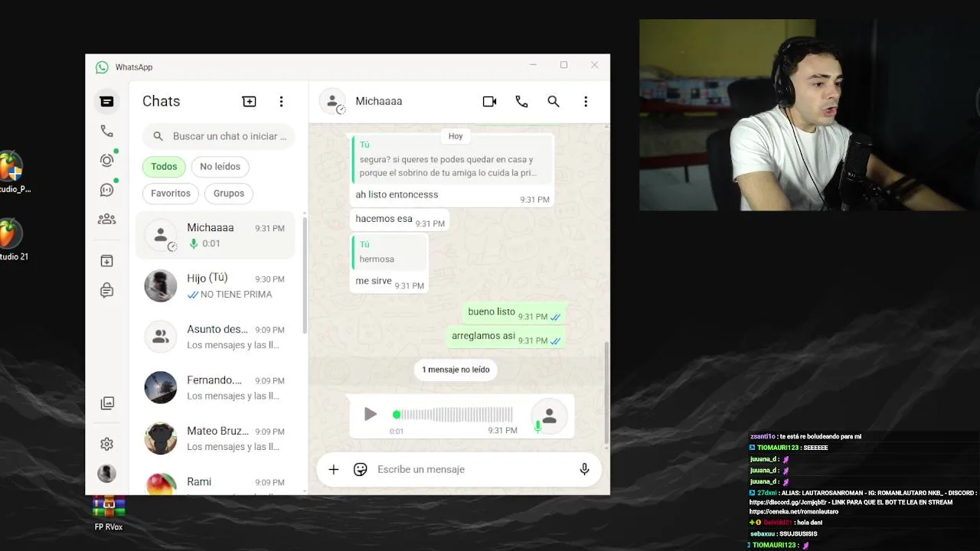Open the FL Studio 21 desktop shortcut
980x551 pixels.
pos(12,240)
